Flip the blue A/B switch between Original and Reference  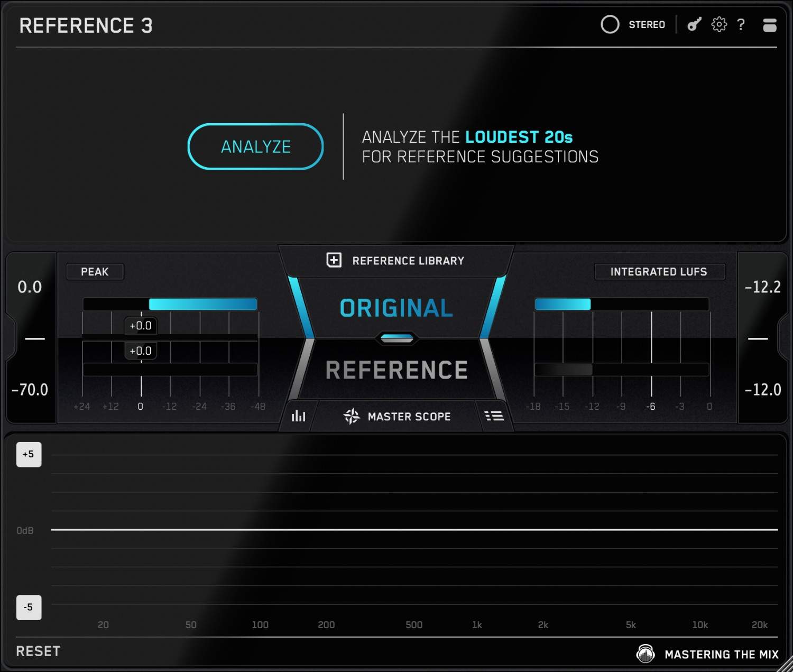click(396, 338)
